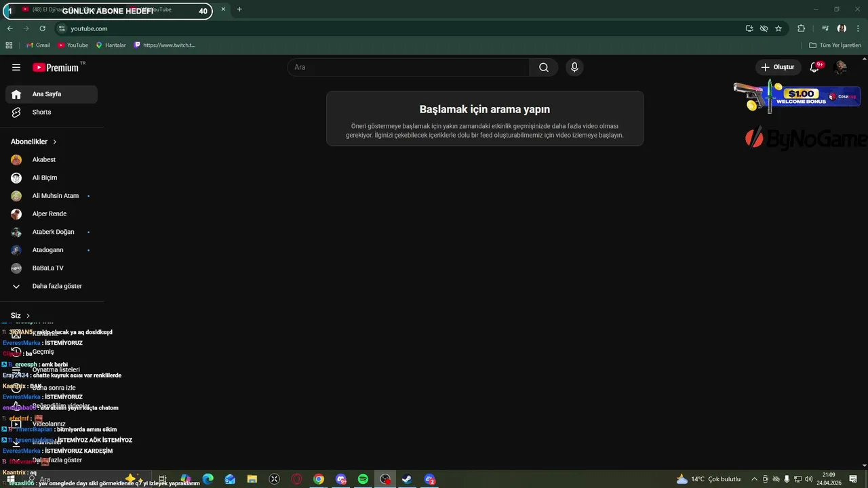Screen dimensions: 868x488
Task: Open Discord from the taskbar
Action: tap(341, 479)
